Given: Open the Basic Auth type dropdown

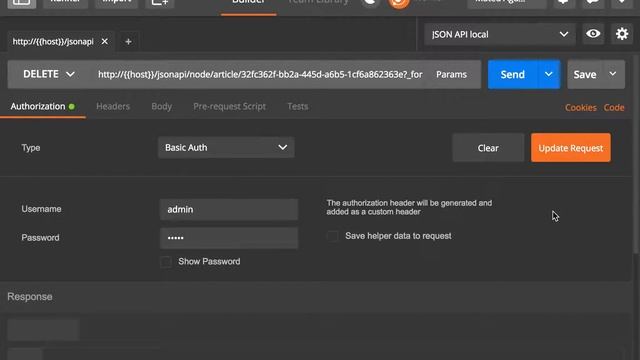Looking at the screenshot, I should coord(226,147).
